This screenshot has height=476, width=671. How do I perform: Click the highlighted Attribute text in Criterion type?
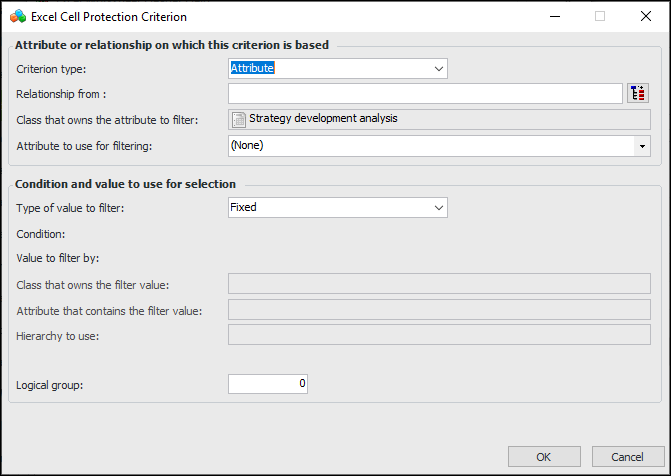click(x=252, y=68)
